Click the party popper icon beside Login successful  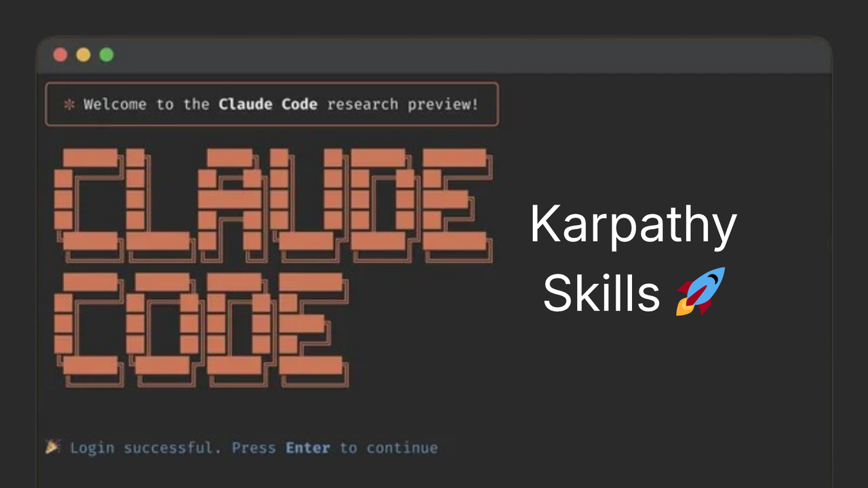tap(53, 447)
